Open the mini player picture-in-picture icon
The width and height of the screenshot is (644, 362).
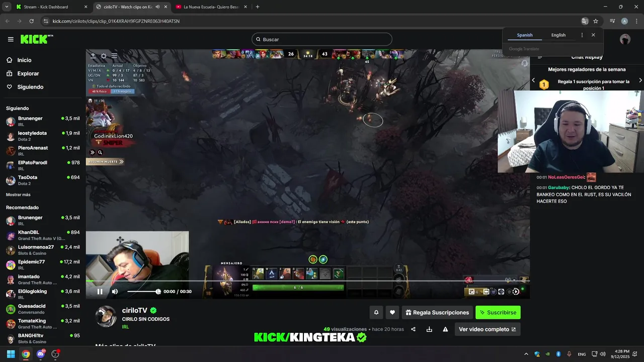click(x=471, y=292)
